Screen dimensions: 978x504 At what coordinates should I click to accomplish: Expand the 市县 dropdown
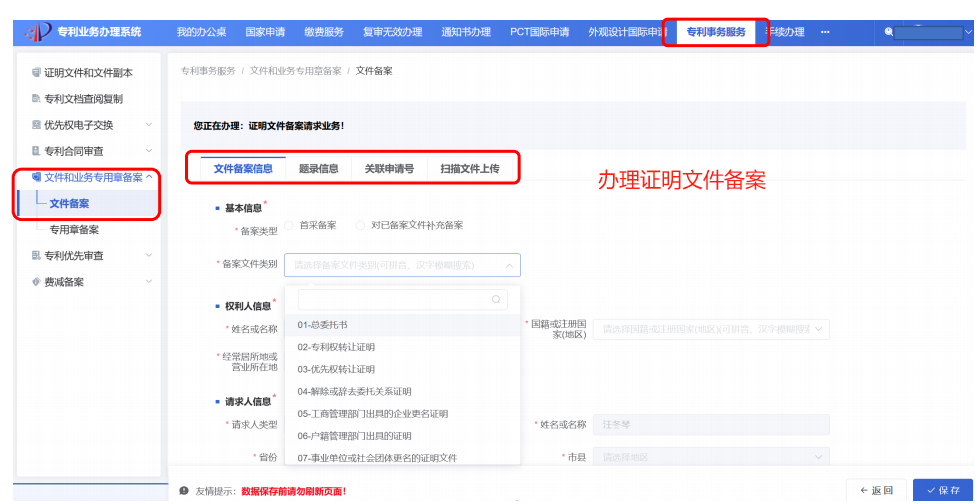819,457
